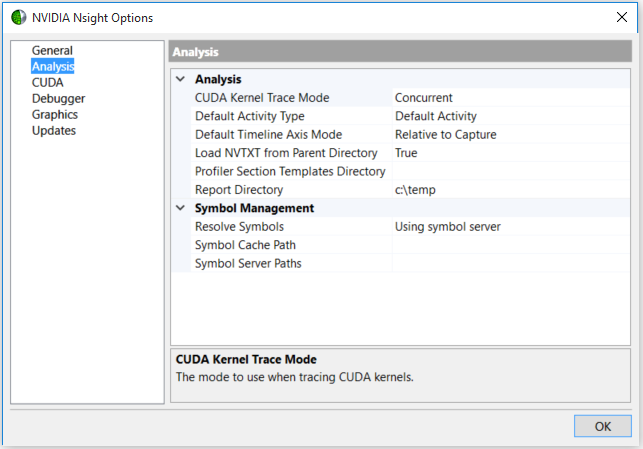Select the Analysis options page
The height and width of the screenshot is (449, 643).
[53, 66]
